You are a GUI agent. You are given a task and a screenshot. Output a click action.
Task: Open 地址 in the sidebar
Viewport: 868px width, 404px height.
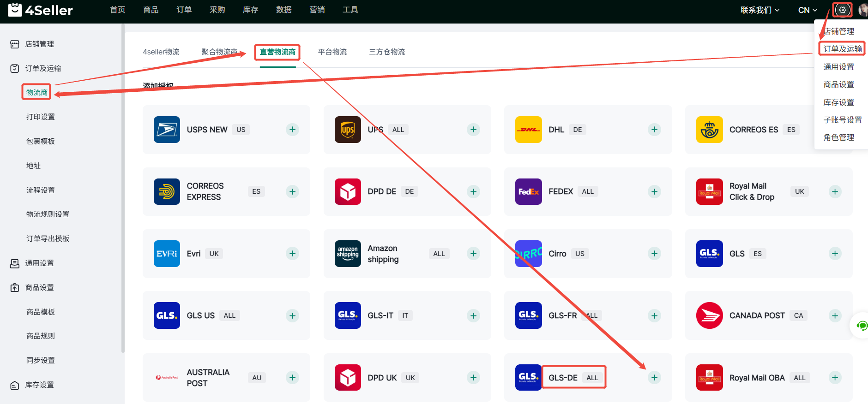point(33,166)
